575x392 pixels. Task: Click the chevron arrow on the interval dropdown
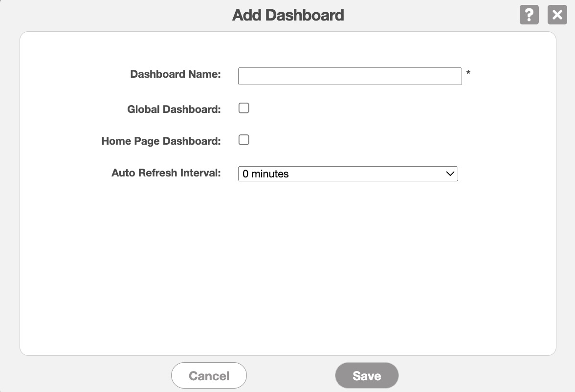tap(450, 174)
